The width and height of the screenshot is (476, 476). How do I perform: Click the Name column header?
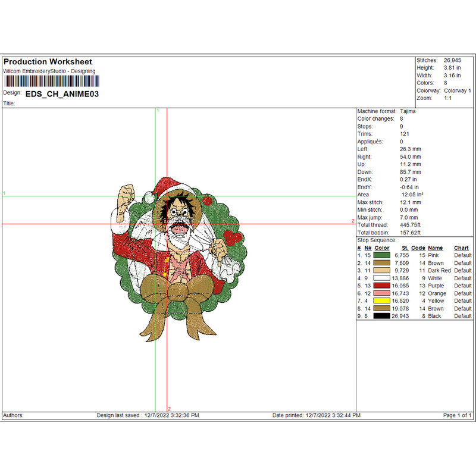[x=436, y=248]
